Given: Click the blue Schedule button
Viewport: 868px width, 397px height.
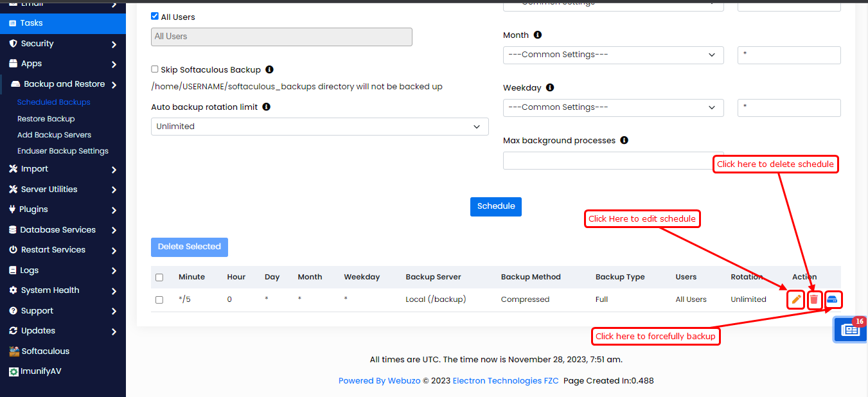Looking at the screenshot, I should (496, 206).
